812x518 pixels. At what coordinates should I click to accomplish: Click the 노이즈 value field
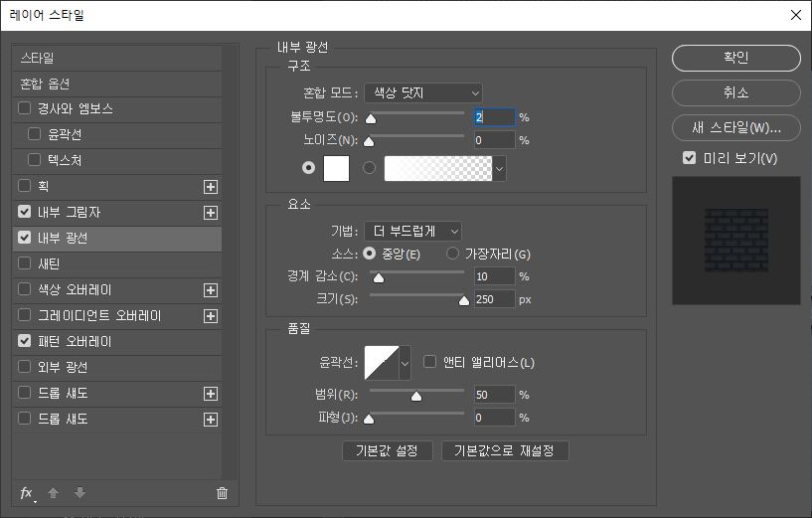[495, 140]
